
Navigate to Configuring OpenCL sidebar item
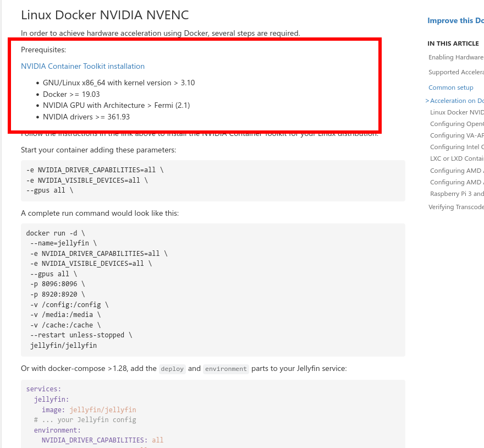457,124
